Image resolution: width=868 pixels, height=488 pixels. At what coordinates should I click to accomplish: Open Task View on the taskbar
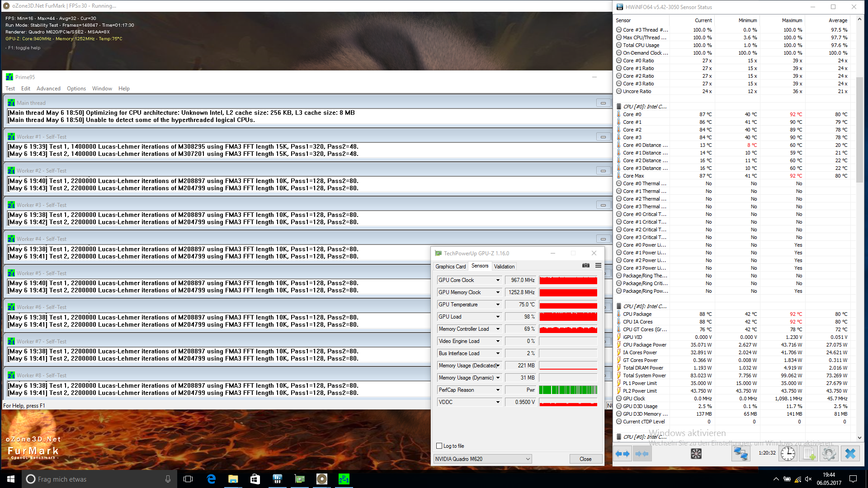pyautogui.click(x=188, y=479)
